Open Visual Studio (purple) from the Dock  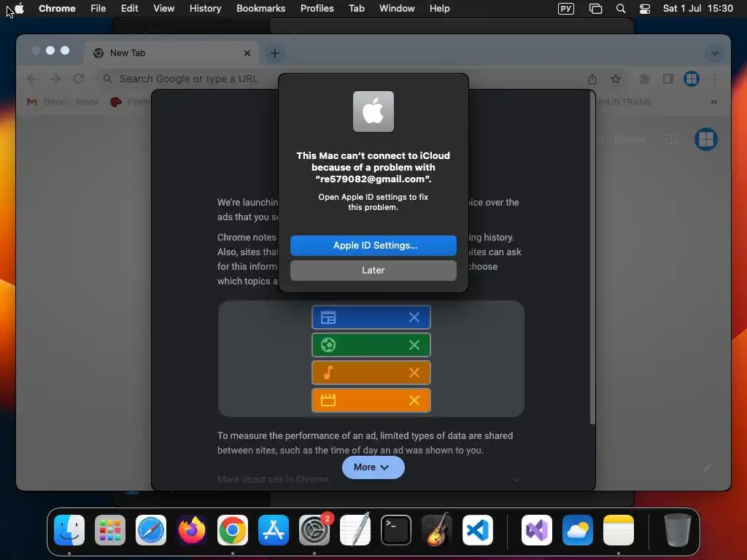tap(537, 530)
